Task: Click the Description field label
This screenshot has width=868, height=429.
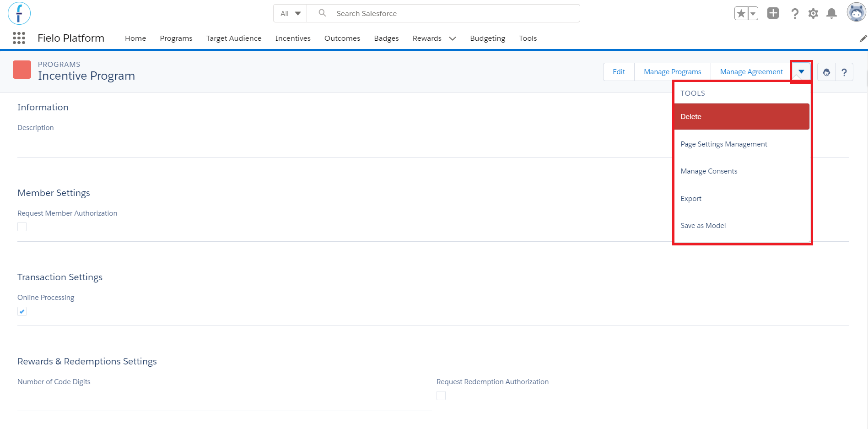Action: click(x=36, y=128)
